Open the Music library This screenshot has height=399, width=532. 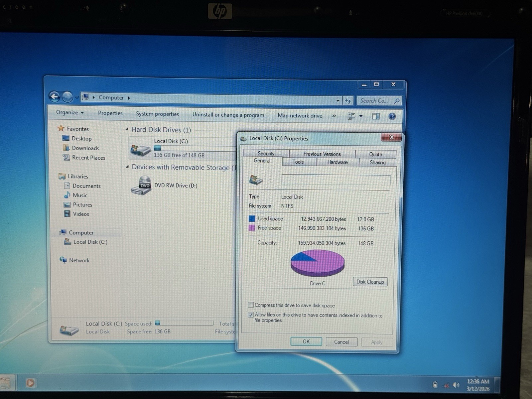click(x=80, y=195)
